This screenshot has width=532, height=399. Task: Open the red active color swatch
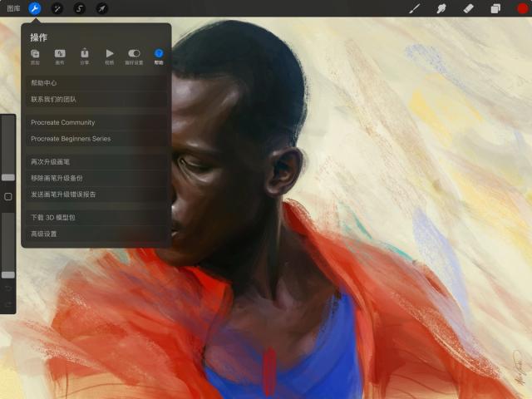pos(523,8)
